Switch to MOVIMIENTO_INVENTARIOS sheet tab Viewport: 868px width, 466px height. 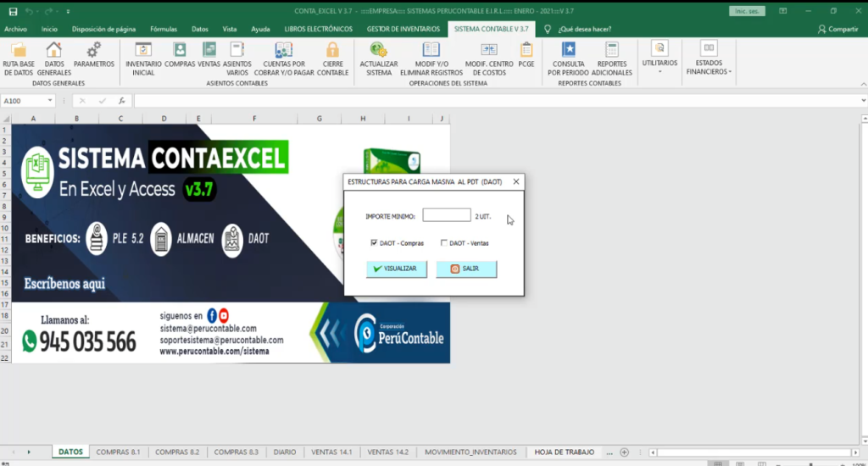pos(470,452)
